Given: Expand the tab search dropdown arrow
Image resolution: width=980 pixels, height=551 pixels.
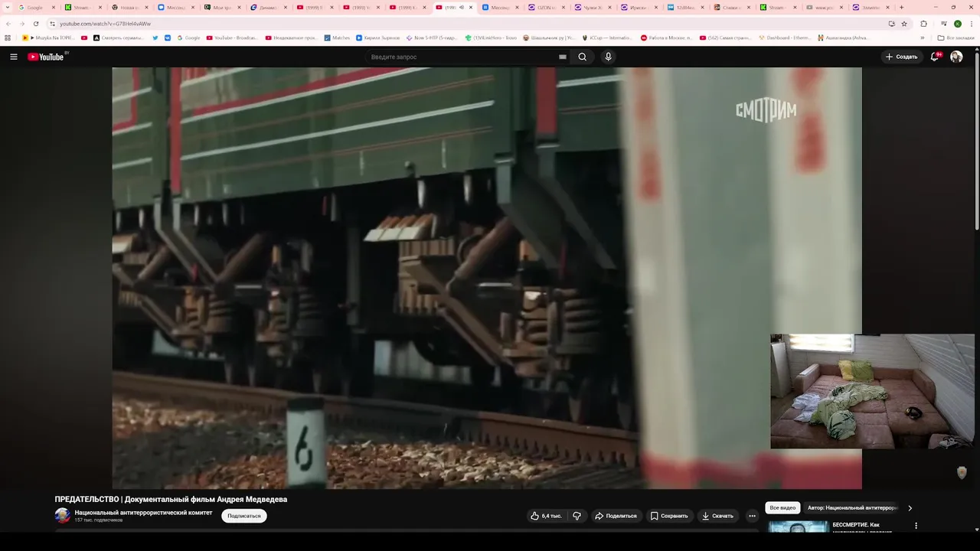Looking at the screenshot, I should click(7, 8).
